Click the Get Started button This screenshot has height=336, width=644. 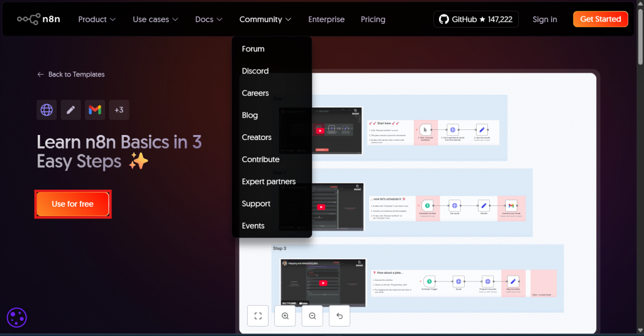click(x=601, y=19)
